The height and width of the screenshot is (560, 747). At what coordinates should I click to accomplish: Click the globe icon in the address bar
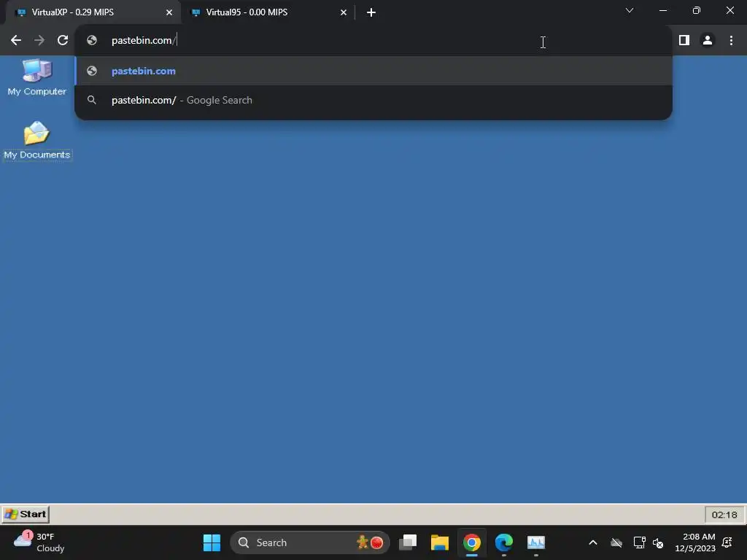click(x=92, y=41)
